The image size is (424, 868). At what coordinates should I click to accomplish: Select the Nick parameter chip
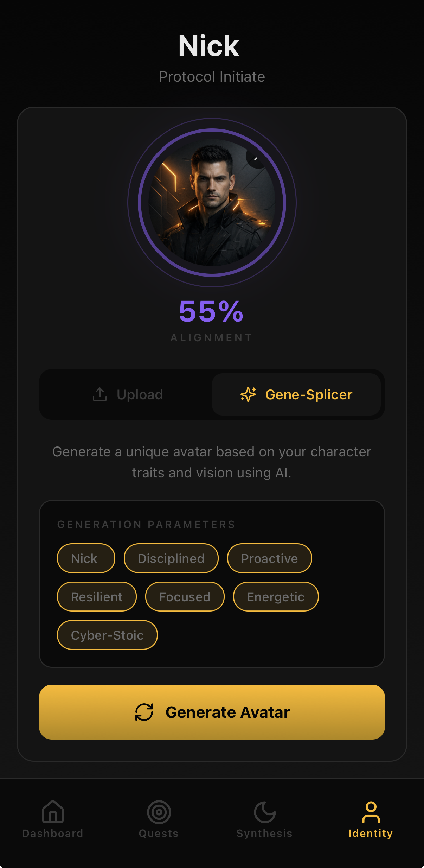[86, 558]
